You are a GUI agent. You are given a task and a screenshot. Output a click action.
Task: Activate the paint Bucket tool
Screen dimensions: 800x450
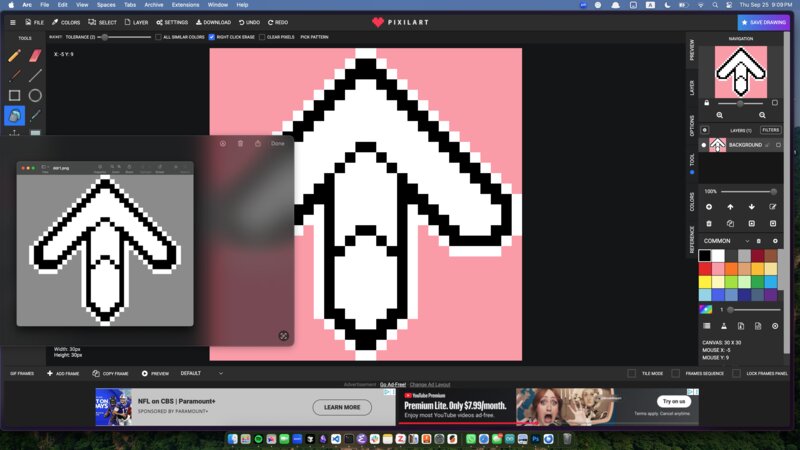pos(14,116)
